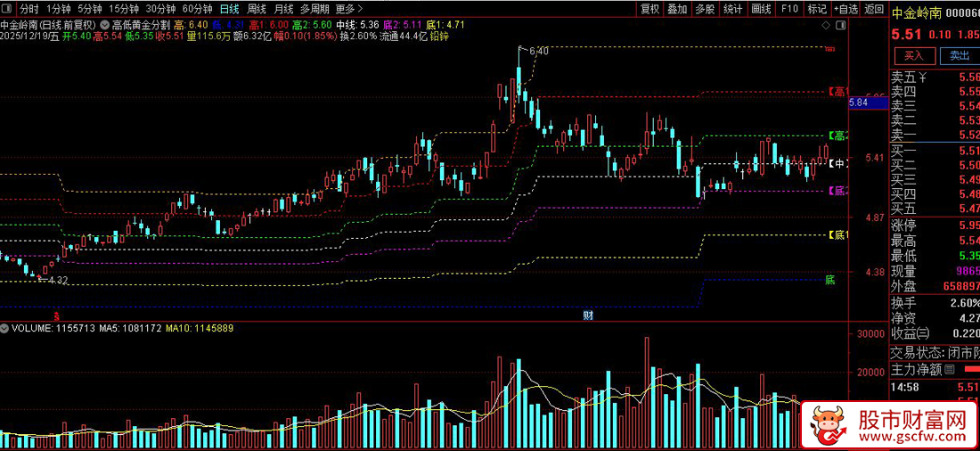Expand the 高低黄金分割 indicator dropdown arrow

(104, 26)
